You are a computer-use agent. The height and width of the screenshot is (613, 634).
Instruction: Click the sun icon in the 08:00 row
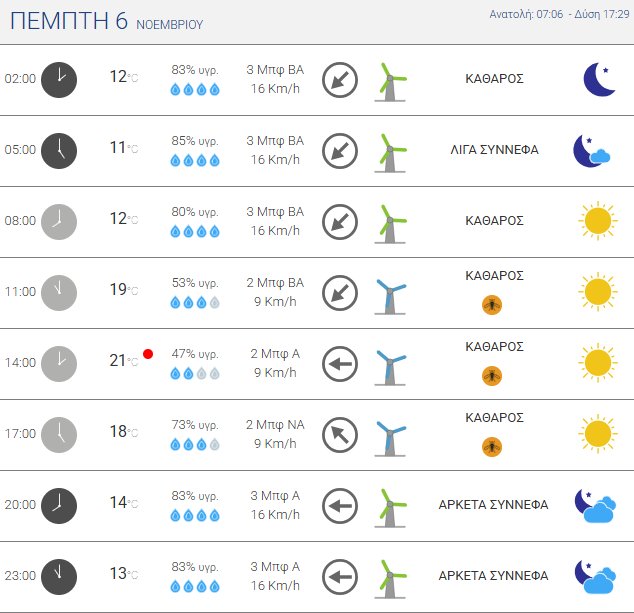pos(597,221)
